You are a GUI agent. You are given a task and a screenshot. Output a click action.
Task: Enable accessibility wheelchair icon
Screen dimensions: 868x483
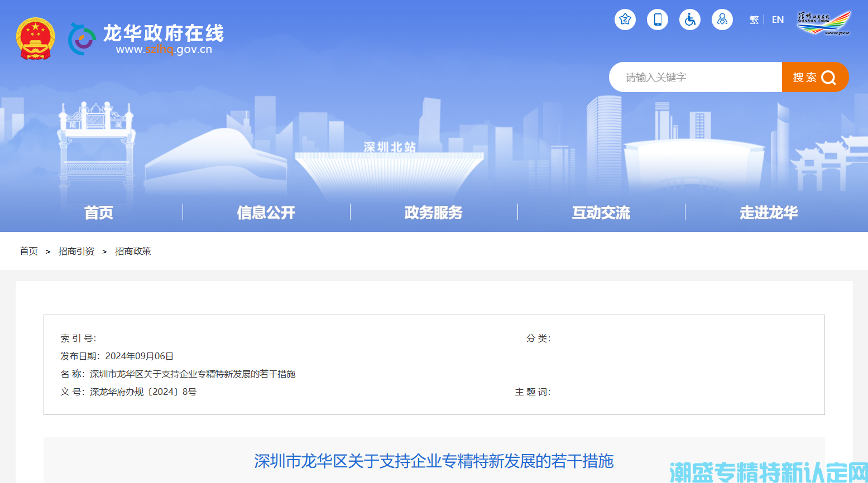click(x=690, y=20)
